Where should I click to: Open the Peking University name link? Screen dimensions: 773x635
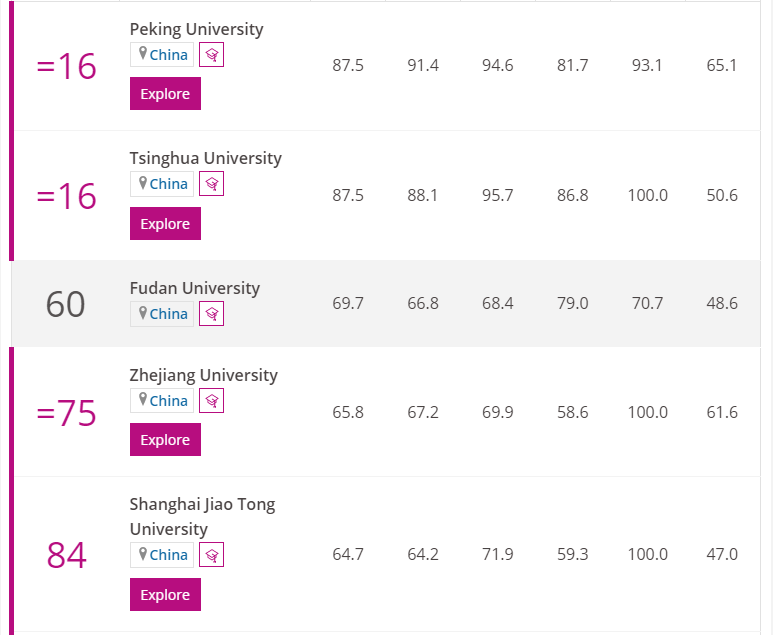196,29
